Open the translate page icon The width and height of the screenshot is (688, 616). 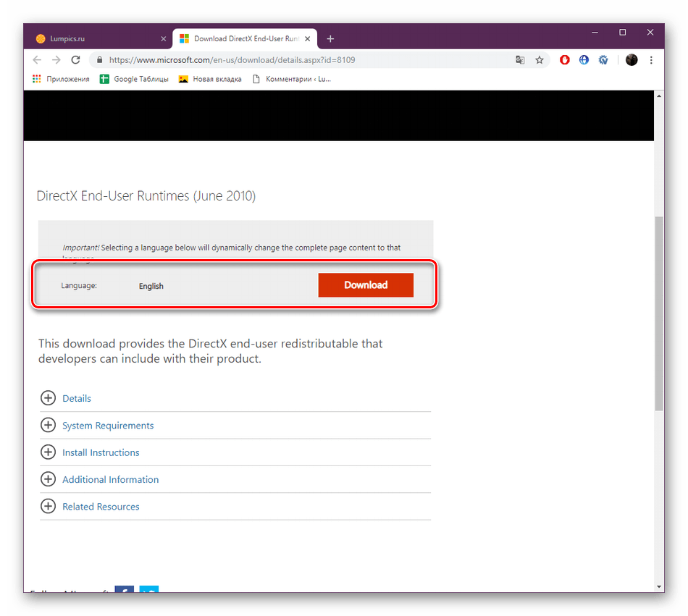520,60
